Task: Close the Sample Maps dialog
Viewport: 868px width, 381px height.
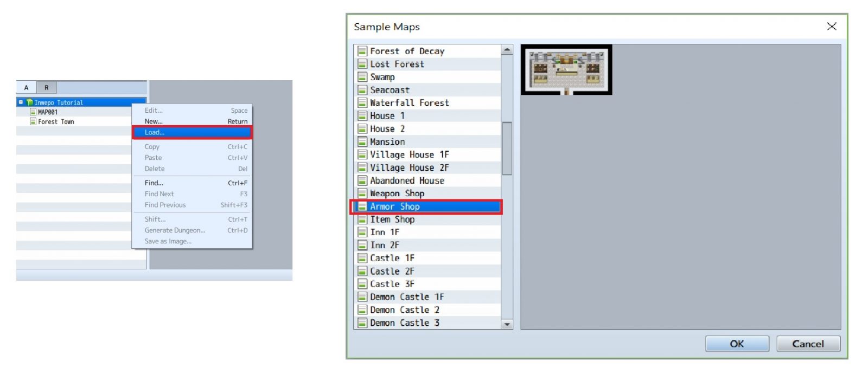Action: (831, 27)
